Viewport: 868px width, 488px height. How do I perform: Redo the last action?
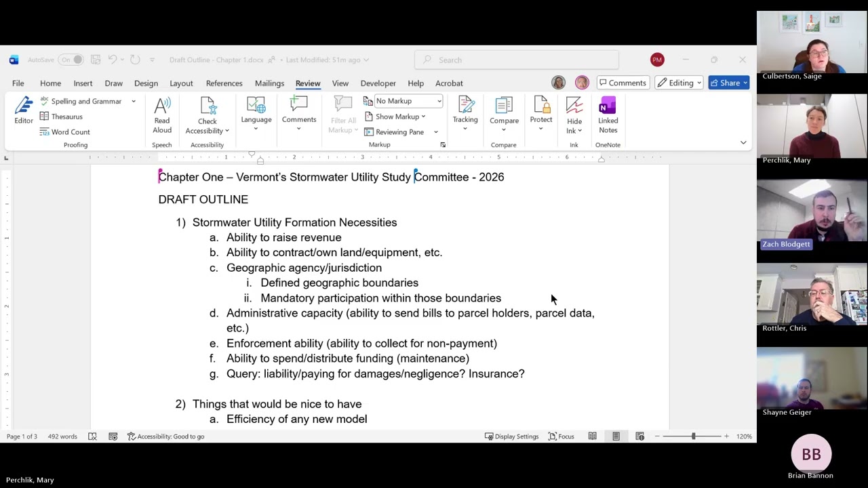pyautogui.click(x=135, y=60)
